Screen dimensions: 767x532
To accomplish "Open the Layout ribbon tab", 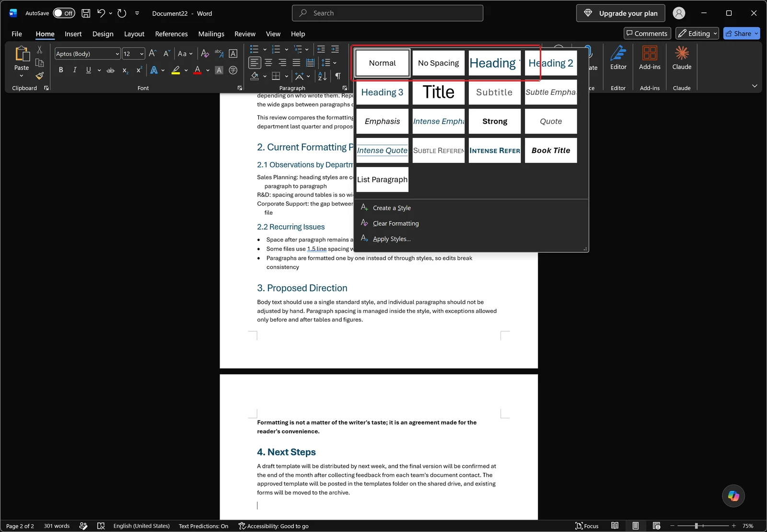I will pyautogui.click(x=134, y=34).
